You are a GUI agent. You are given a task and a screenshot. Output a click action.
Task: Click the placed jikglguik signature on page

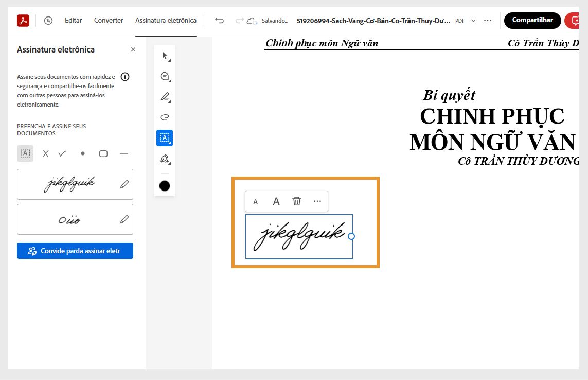(299, 236)
